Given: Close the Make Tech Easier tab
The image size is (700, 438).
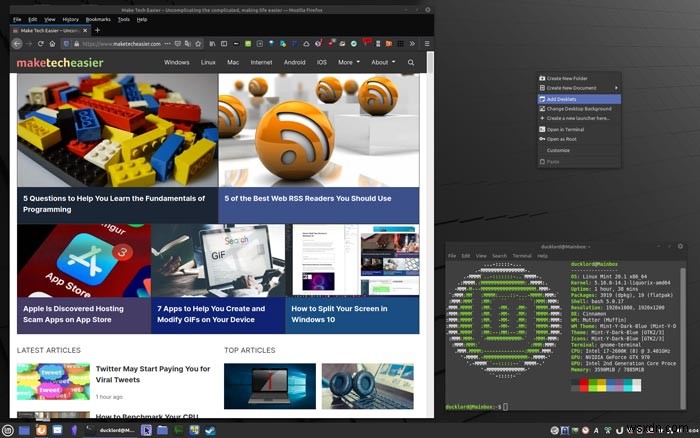Looking at the screenshot, I should click(x=85, y=31).
